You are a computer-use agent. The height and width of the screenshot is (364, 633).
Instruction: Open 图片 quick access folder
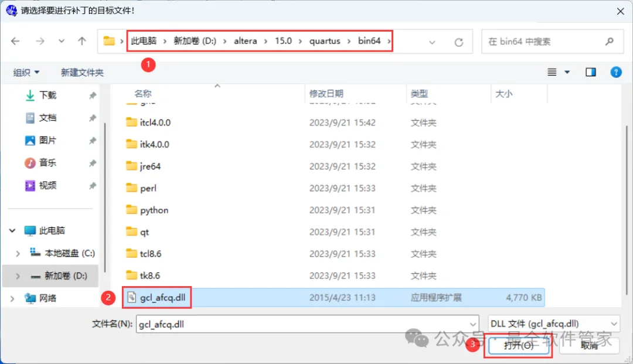(47, 141)
